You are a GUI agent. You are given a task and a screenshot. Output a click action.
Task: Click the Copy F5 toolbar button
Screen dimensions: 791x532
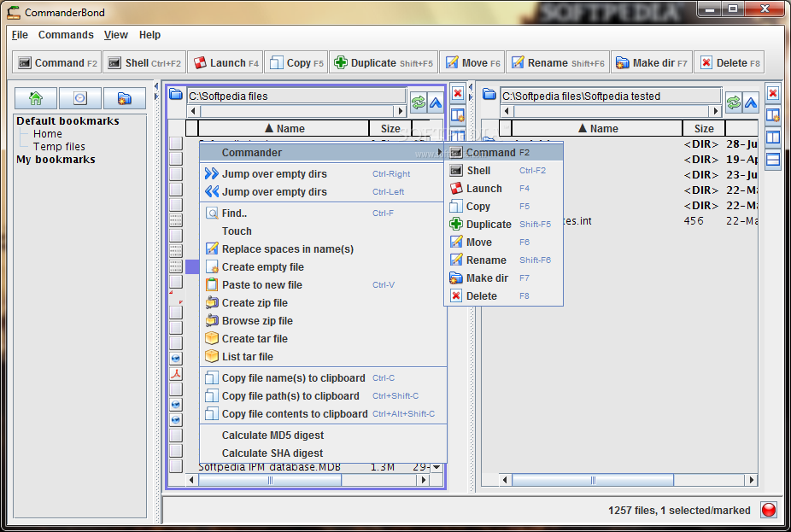tap(296, 62)
